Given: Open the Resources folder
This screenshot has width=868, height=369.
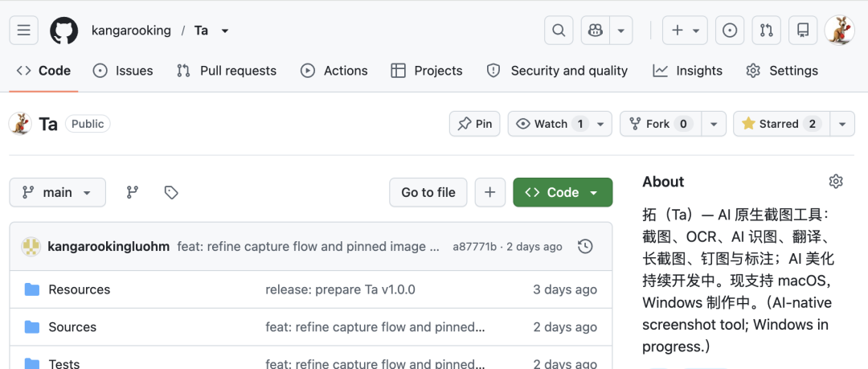Looking at the screenshot, I should click(79, 289).
